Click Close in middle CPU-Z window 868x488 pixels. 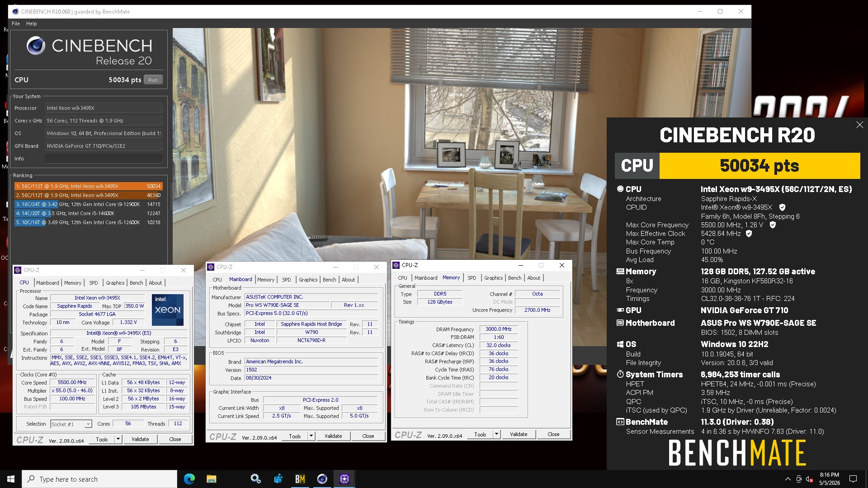[368, 436]
